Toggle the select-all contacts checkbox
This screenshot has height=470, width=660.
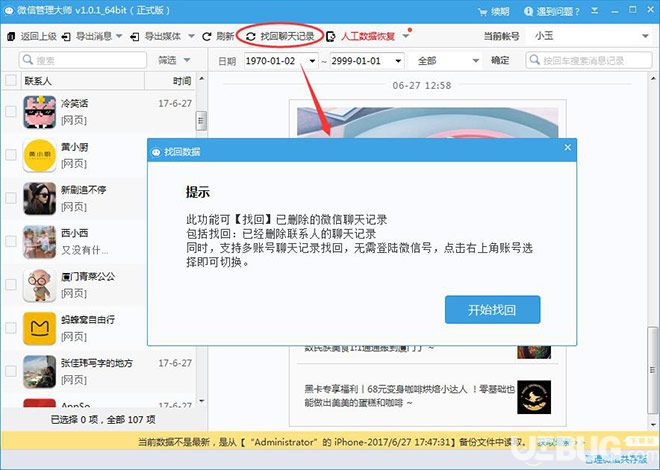coord(11,80)
